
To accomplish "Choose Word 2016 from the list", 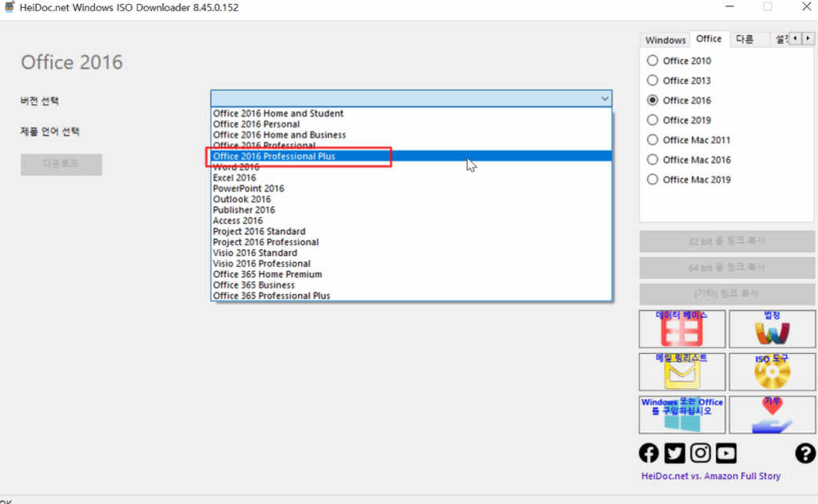I will [x=411, y=167].
